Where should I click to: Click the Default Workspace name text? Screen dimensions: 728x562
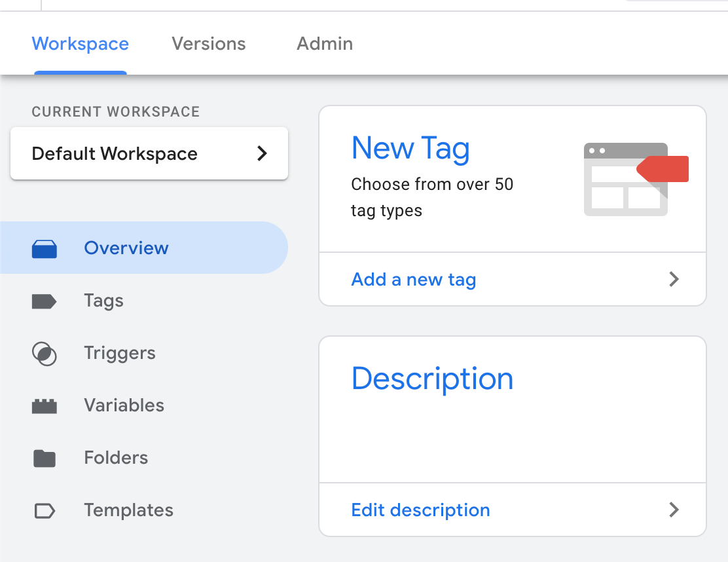pos(115,154)
